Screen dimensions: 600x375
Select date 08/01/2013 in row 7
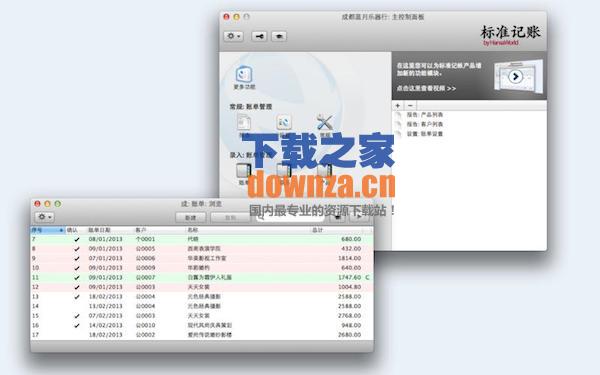click(x=106, y=239)
